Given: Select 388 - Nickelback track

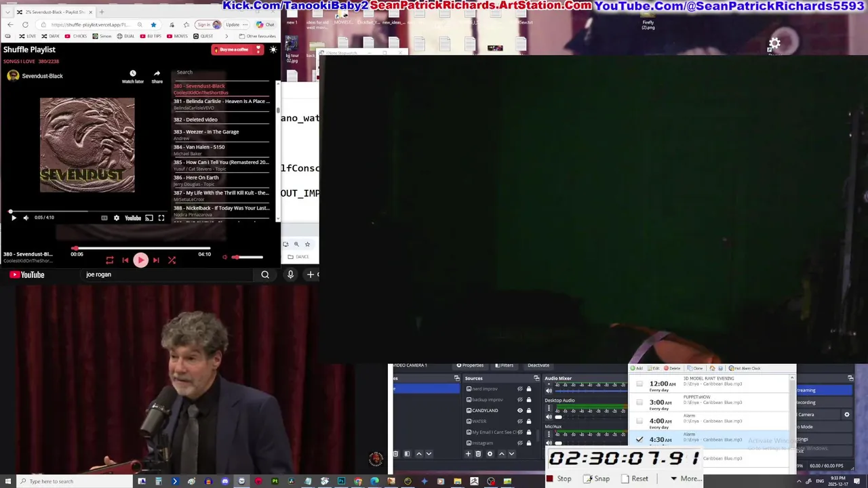Looking at the screenshot, I should click(222, 211).
